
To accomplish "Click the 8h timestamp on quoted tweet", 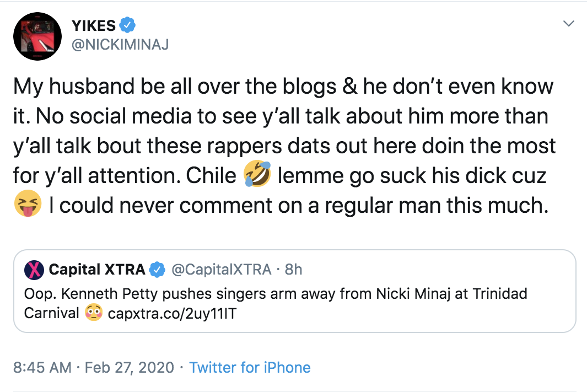I will [294, 270].
